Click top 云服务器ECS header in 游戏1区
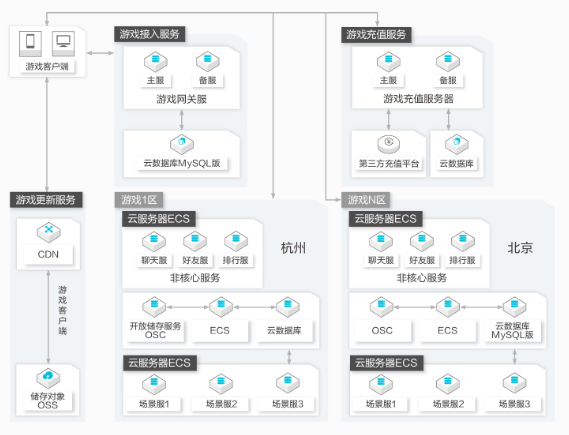Image resolution: width=569 pixels, height=435 pixels. (x=159, y=219)
